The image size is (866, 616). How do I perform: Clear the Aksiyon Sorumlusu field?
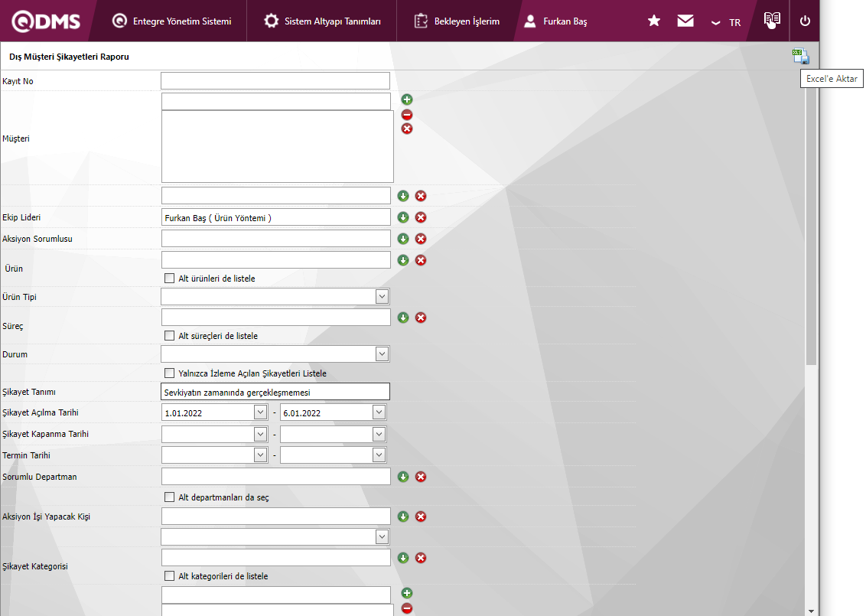[x=421, y=240]
